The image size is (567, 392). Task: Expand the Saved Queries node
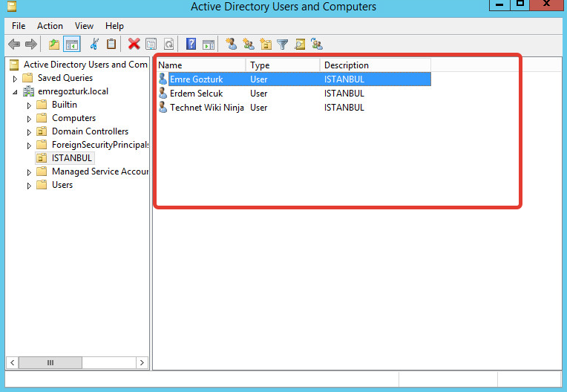pos(15,79)
